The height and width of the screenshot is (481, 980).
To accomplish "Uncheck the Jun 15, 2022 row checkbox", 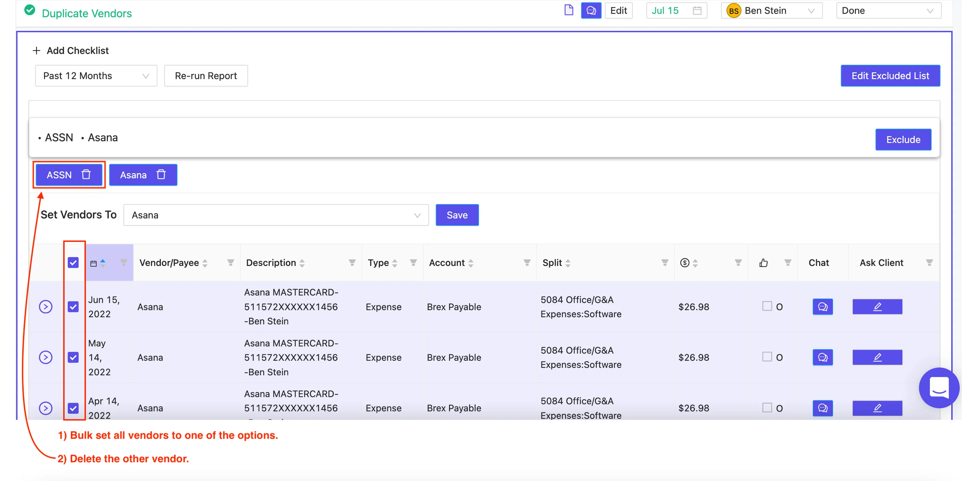I will point(73,306).
